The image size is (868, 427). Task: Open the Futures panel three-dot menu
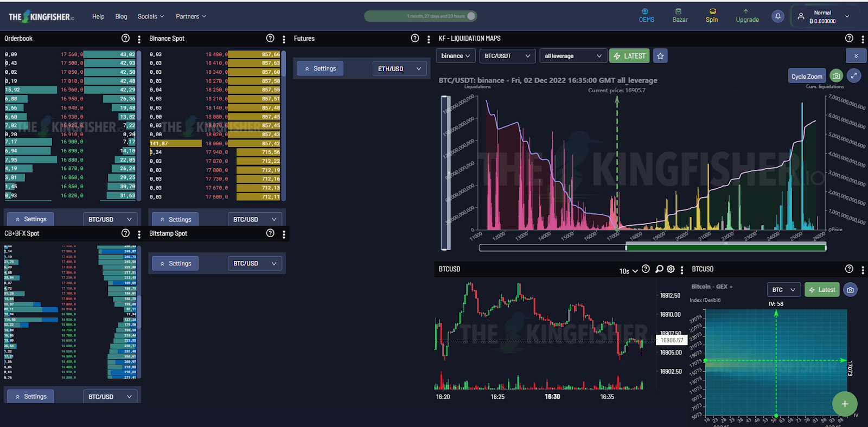pyautogui.click(x=429, y=39)
